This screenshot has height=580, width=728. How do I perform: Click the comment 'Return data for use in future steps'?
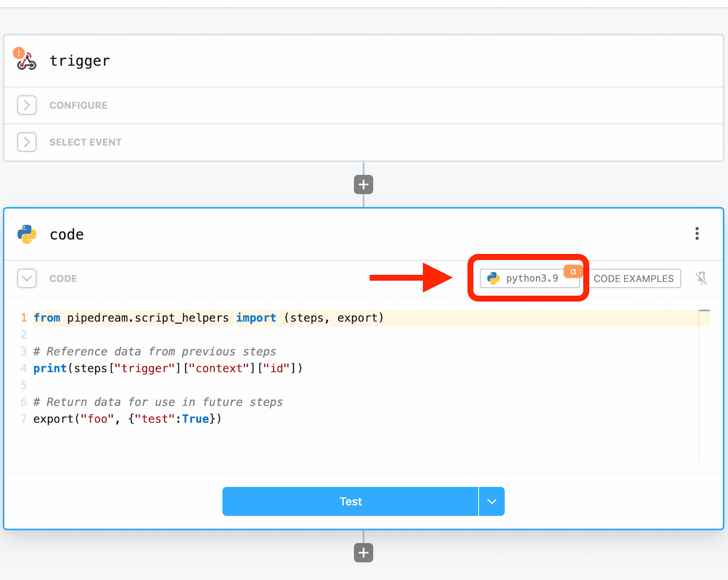[x=158, y=402]
